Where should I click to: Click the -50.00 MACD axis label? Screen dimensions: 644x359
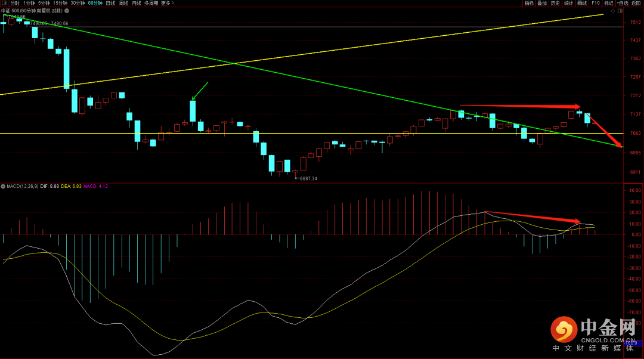pyautogui.click(x=634, y=290)
